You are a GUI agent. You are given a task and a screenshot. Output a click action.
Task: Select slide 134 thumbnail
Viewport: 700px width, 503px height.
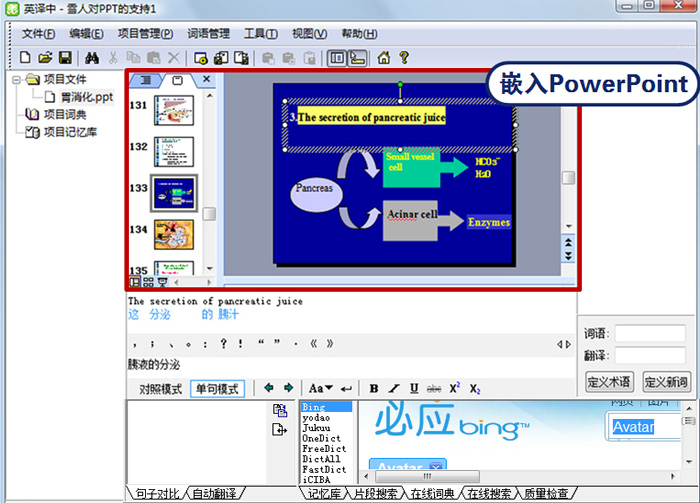(173, 233)
